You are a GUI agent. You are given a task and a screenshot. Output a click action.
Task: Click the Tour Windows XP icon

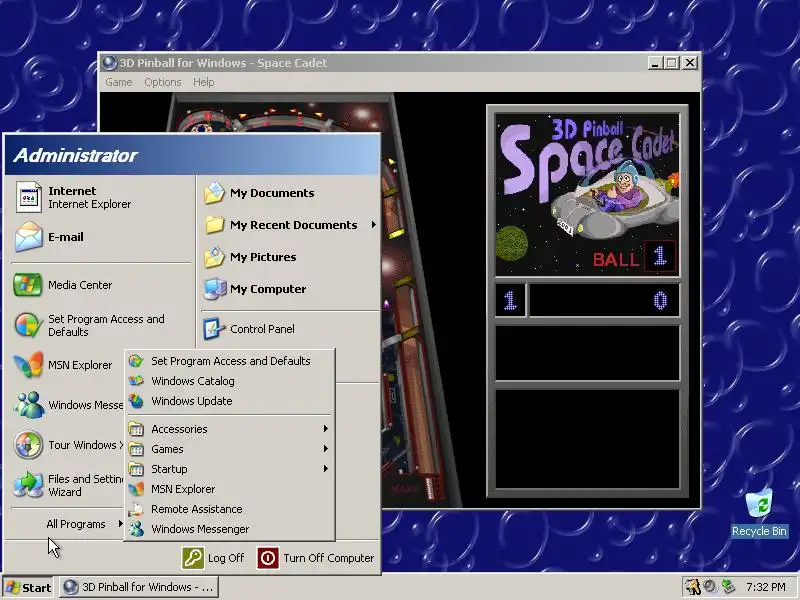tap(28, 445)
